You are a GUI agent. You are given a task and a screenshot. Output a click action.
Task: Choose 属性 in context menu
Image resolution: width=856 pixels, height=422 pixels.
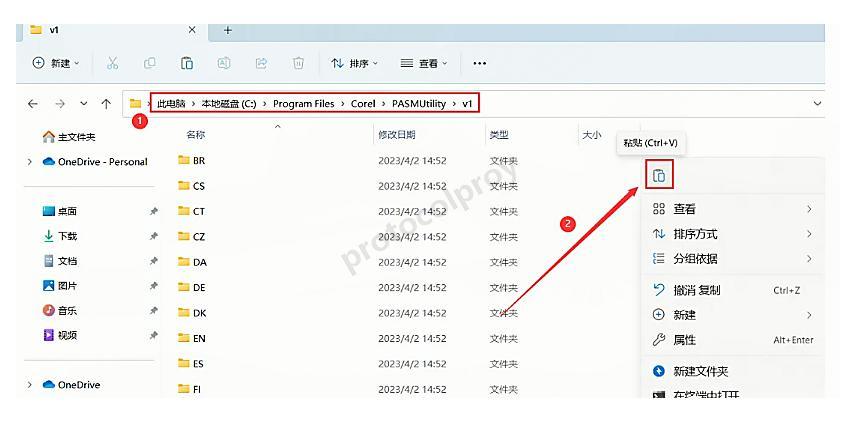[733, 340]
